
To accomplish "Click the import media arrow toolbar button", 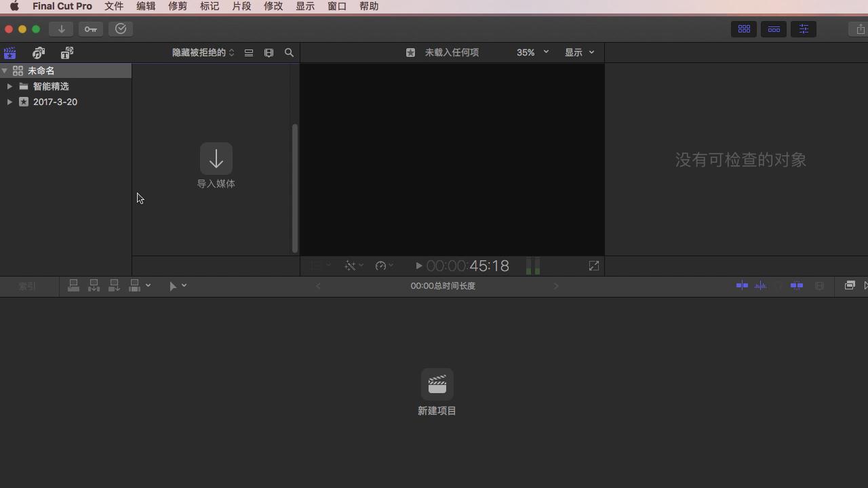I will (x=61, y=29).
